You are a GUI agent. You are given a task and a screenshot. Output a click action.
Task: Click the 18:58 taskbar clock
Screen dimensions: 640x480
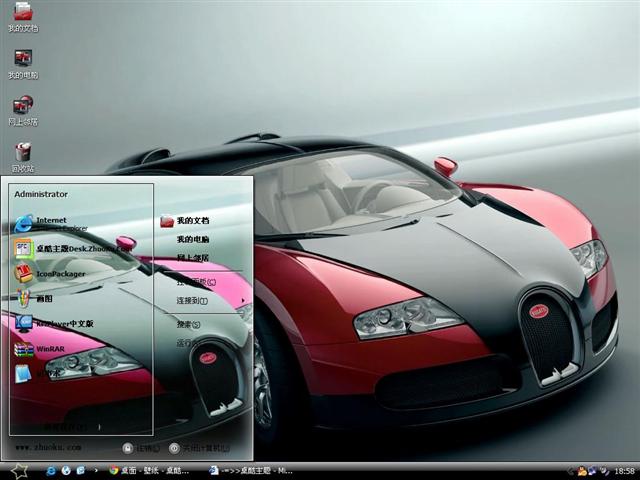624,471
